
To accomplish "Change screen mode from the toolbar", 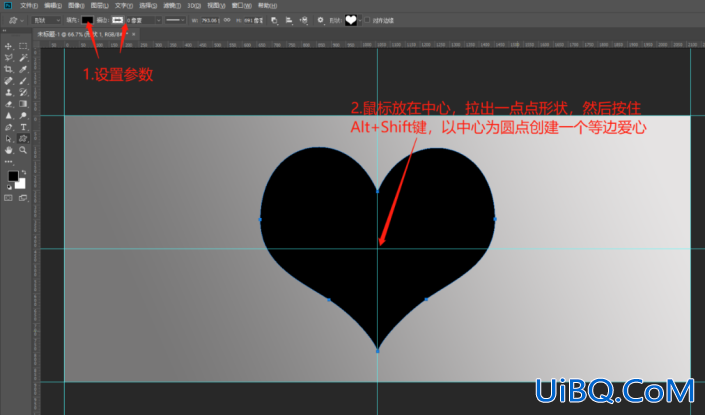I will 23,198.
